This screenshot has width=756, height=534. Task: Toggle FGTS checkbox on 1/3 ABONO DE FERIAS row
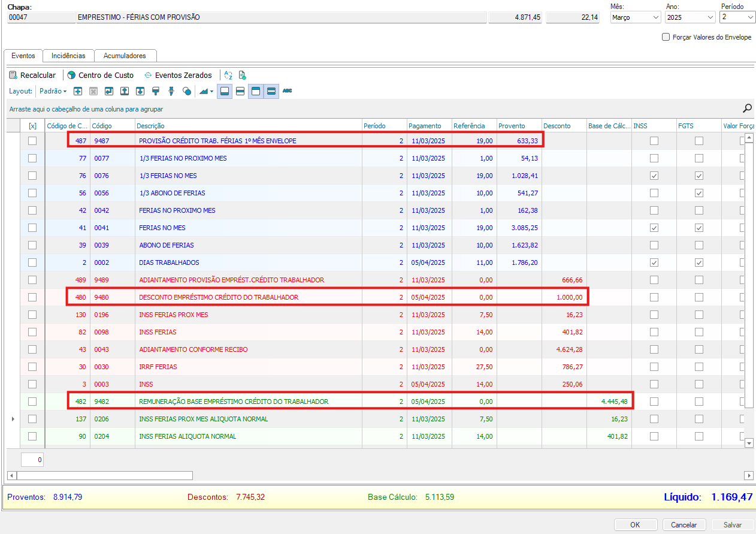tap(699, 193)
